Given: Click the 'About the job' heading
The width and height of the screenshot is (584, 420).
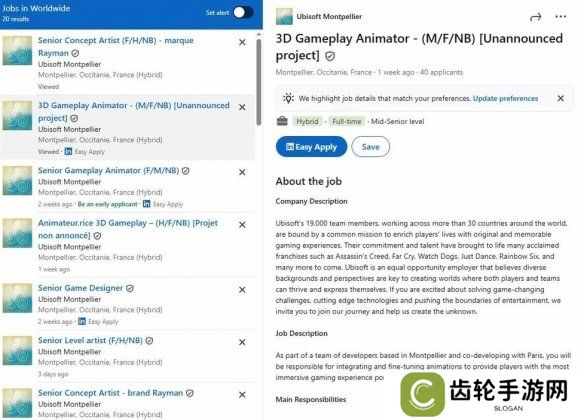Looking at the screenshot, I should 309,182.
